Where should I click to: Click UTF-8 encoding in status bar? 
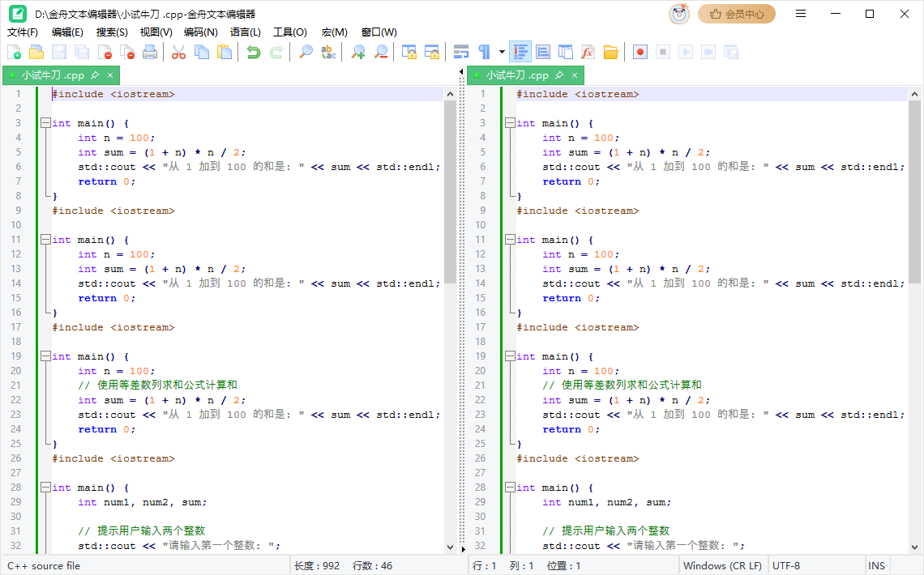pos(786,565)
